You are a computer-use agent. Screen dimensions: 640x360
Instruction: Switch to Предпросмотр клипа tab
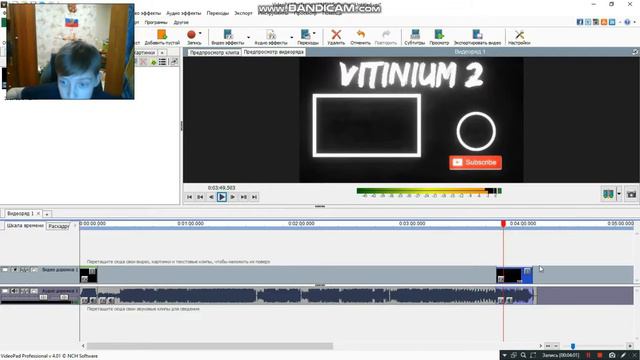214,52
